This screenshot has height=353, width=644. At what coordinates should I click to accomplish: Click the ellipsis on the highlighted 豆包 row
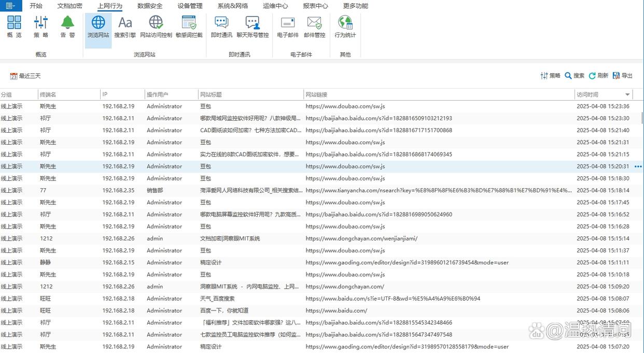(638, 166)
